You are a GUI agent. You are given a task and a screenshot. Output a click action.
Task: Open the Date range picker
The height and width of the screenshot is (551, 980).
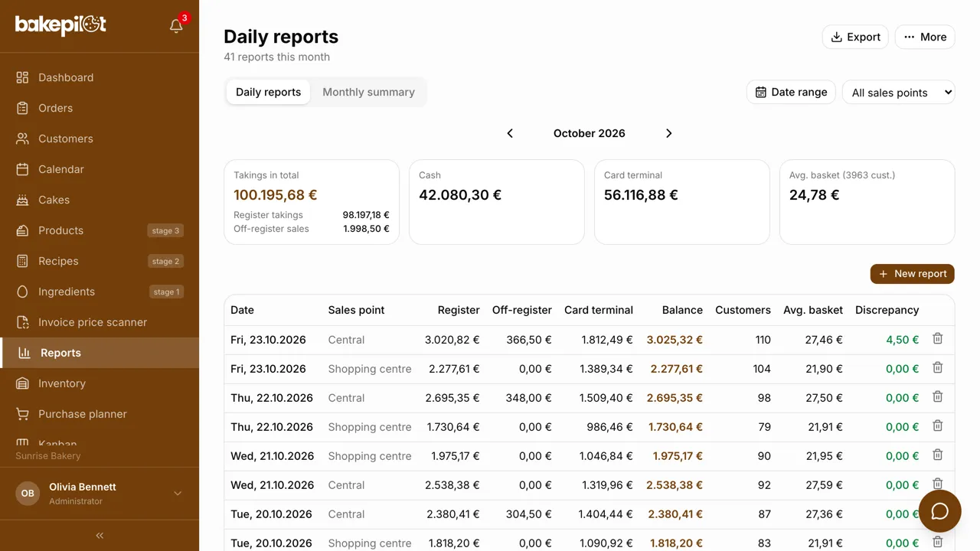(791, 92)
